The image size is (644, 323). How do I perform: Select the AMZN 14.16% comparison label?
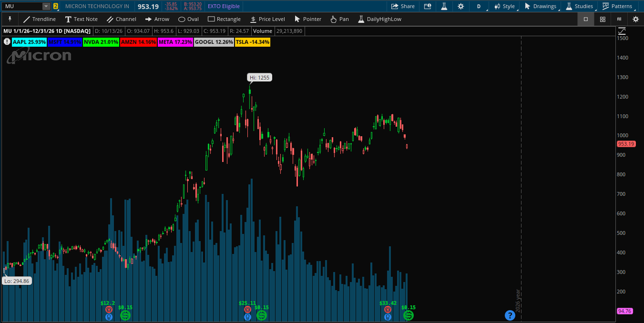tap(138, 41)
